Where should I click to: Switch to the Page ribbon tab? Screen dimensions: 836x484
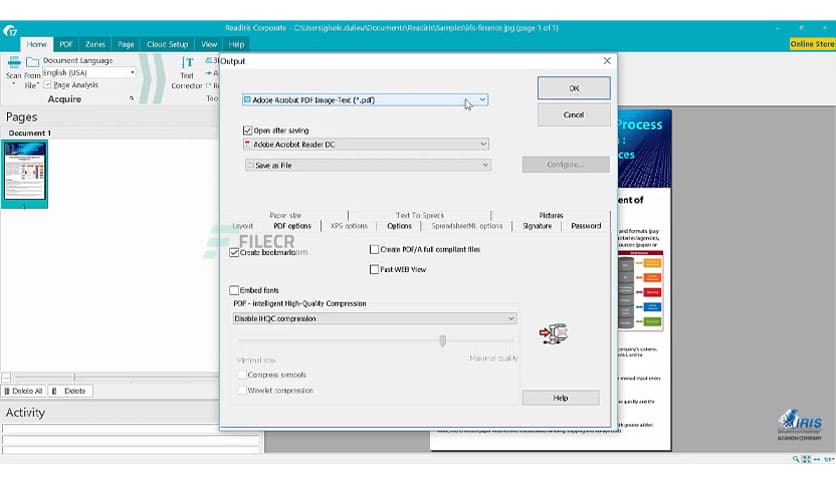[x=126, y=44]
